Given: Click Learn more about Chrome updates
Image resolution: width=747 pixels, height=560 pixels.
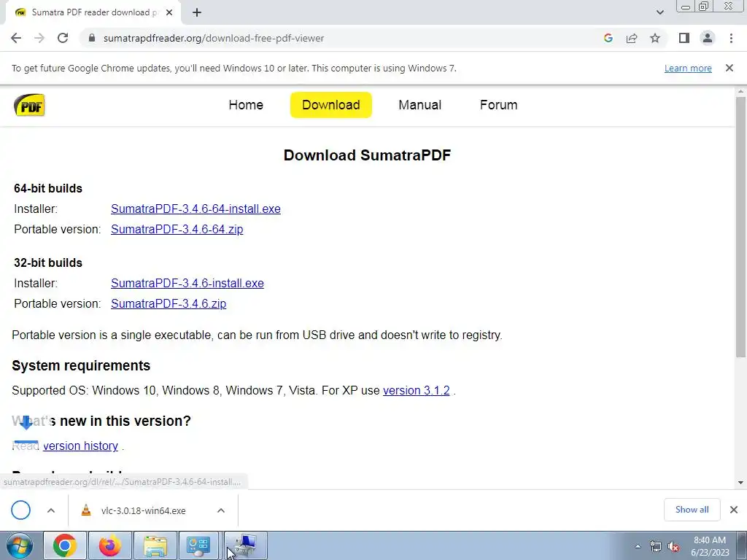Looking at the screenshot, I should (x=688, y=68).
